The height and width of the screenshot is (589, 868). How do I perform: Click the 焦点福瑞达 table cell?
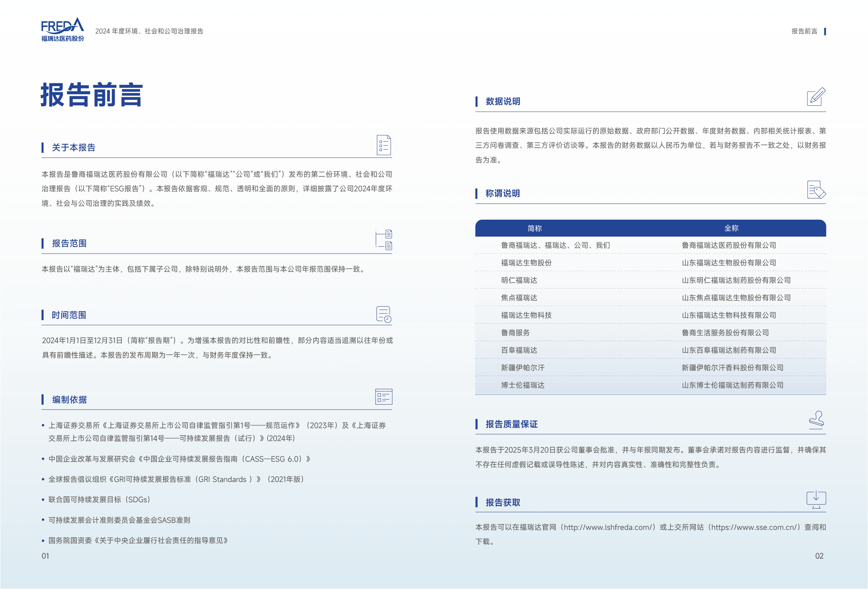(519, 298)
